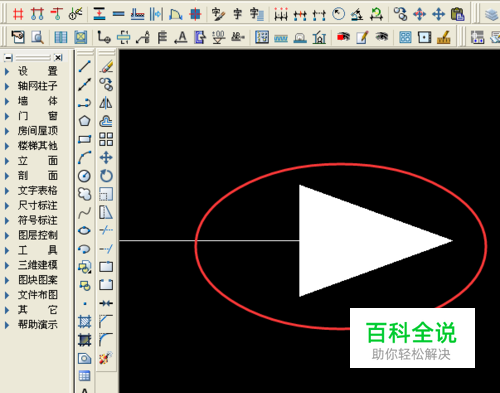
Task: Select the Scale tool
Action: point(106,194)
